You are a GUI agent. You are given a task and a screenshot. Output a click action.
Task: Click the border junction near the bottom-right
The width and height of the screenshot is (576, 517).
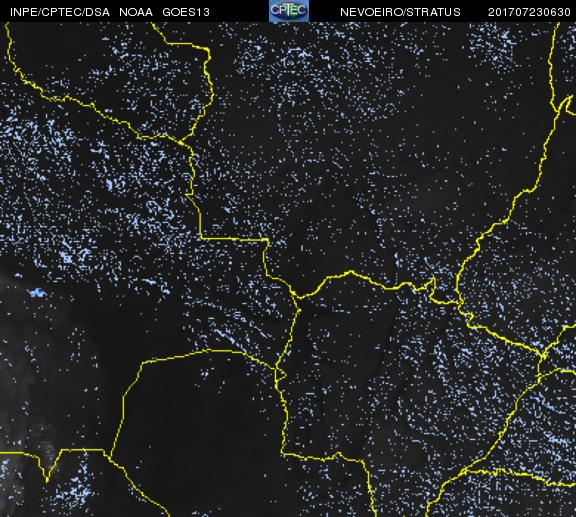464,470
